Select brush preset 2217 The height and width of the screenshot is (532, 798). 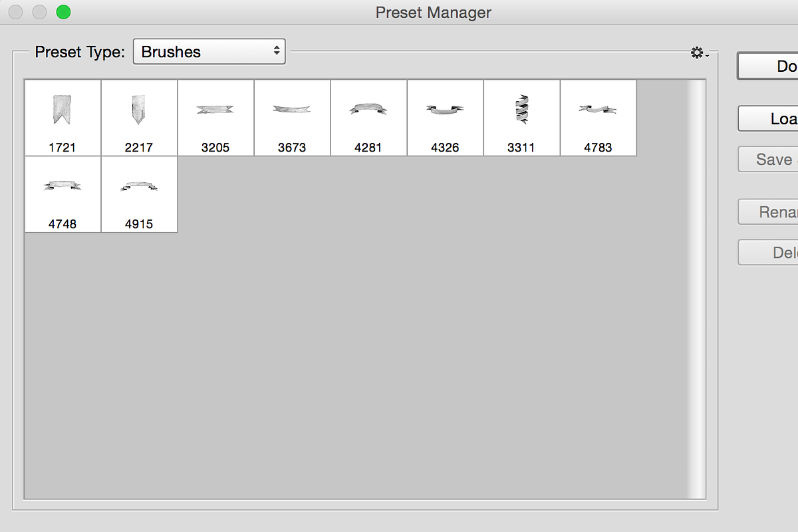139,118
